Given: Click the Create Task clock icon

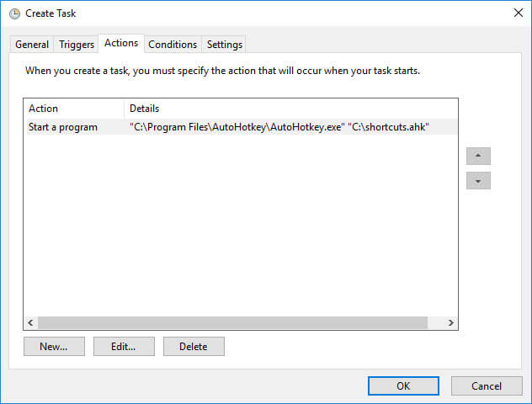Looking at the screenshot, I should (x=14, y=13).
